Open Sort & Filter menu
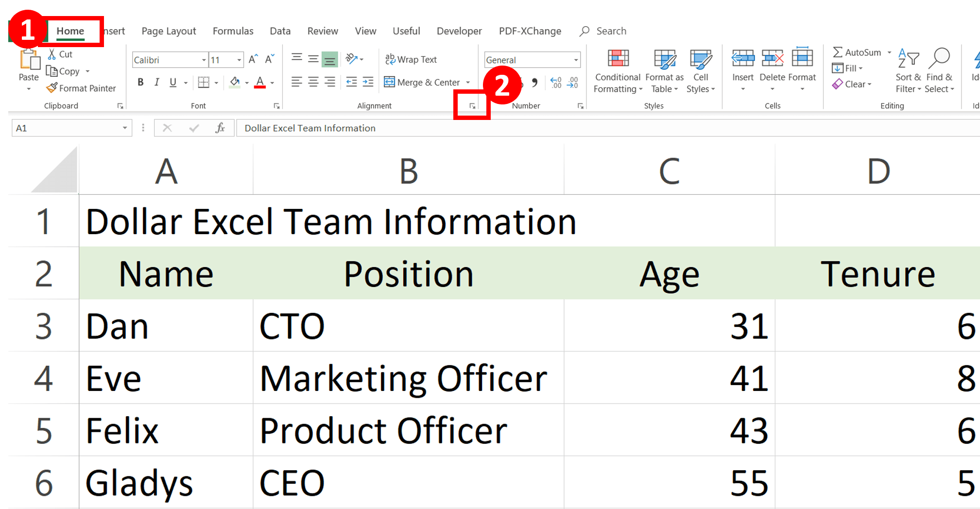Screen dimensions: 980x509 (908, 70)
